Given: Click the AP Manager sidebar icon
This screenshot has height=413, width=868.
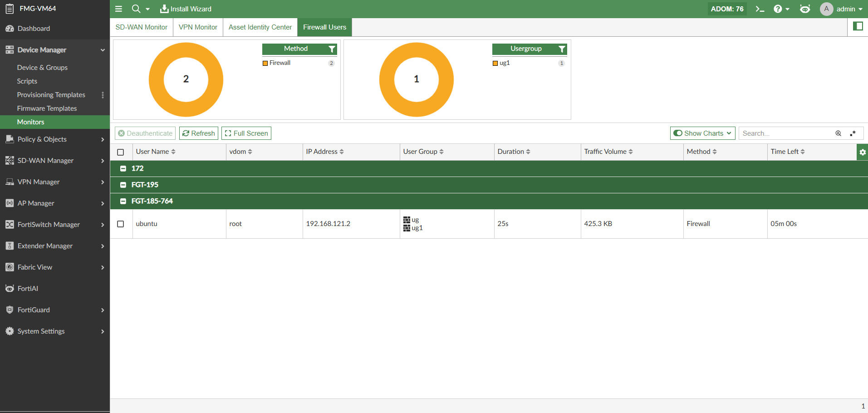Looking at the screenshot, I should point(10,203).
